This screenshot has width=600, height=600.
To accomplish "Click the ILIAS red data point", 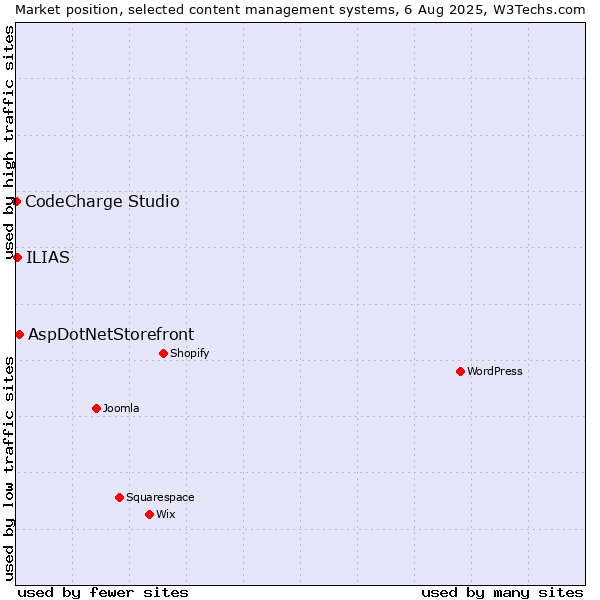I will [x=17, y=258].
